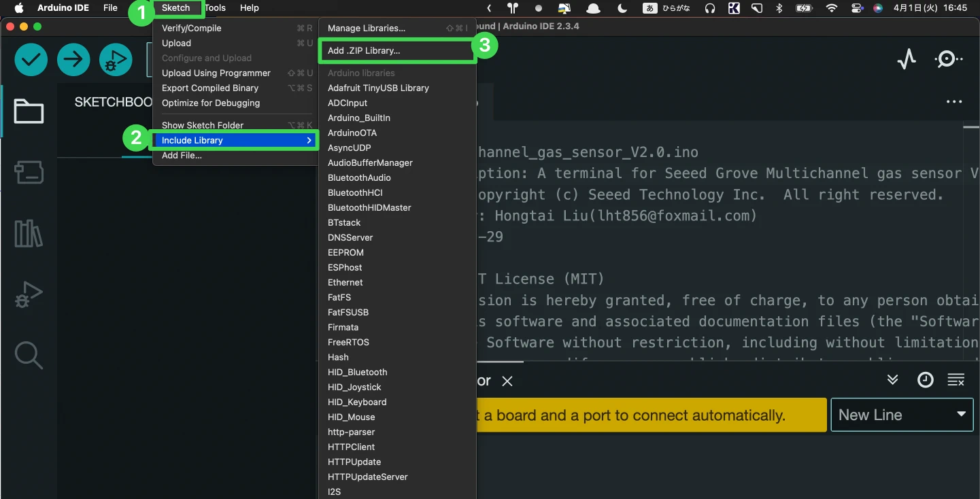Open the Search sidebar panel

pos(29,355)
